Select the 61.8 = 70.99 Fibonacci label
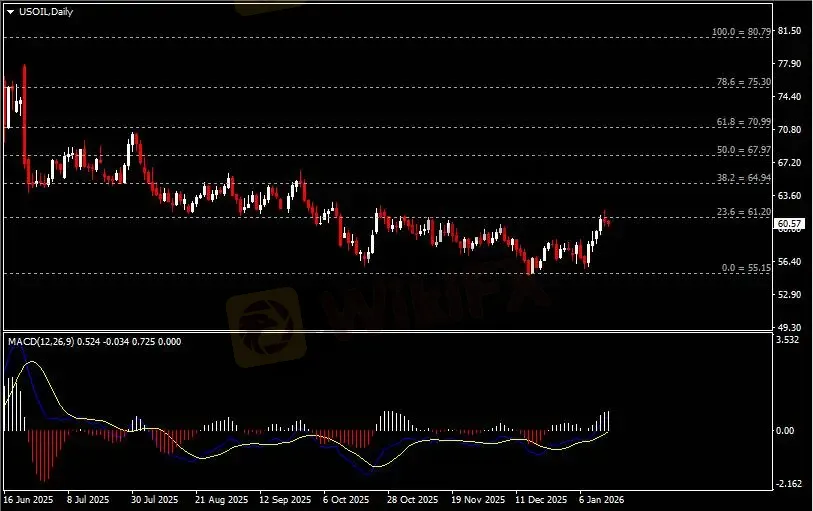813x511 pixels. pyautogui.click(x=744, y=122)
